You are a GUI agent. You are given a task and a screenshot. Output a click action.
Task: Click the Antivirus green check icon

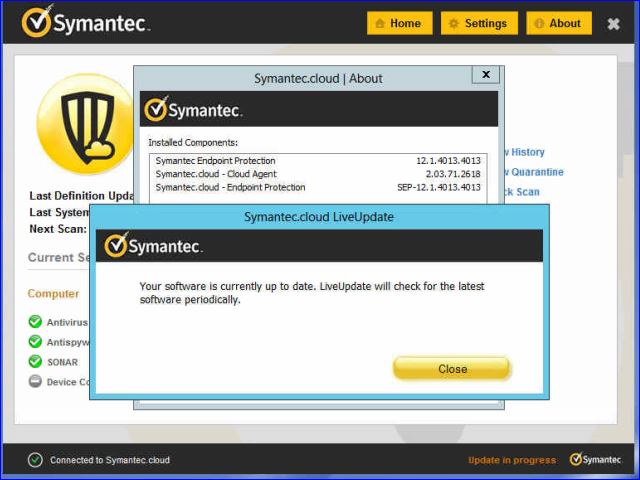(x=35, y=322)
